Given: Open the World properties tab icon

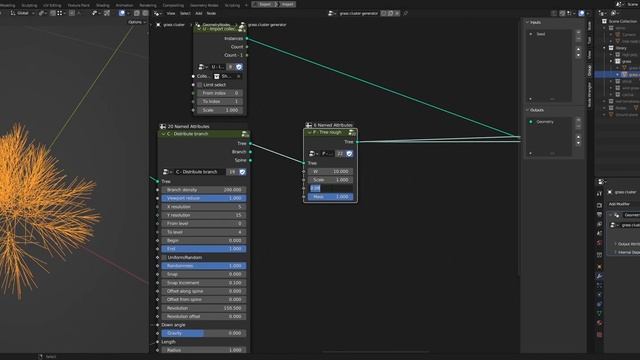Looking at the screenshot, I should (x=599, y=243).
